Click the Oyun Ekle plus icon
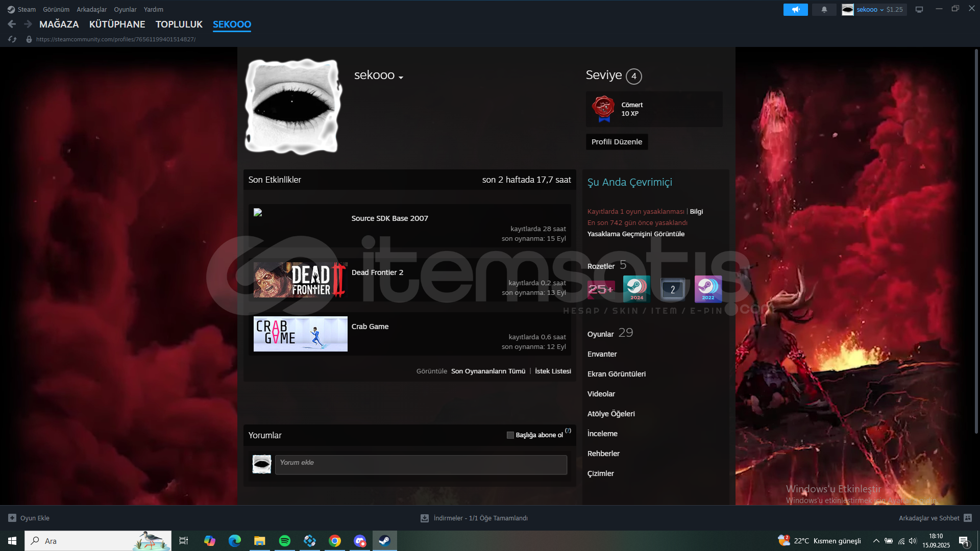The height and width of the screenshot is (551, 980). pyautogui.click(x=12, y=518)
